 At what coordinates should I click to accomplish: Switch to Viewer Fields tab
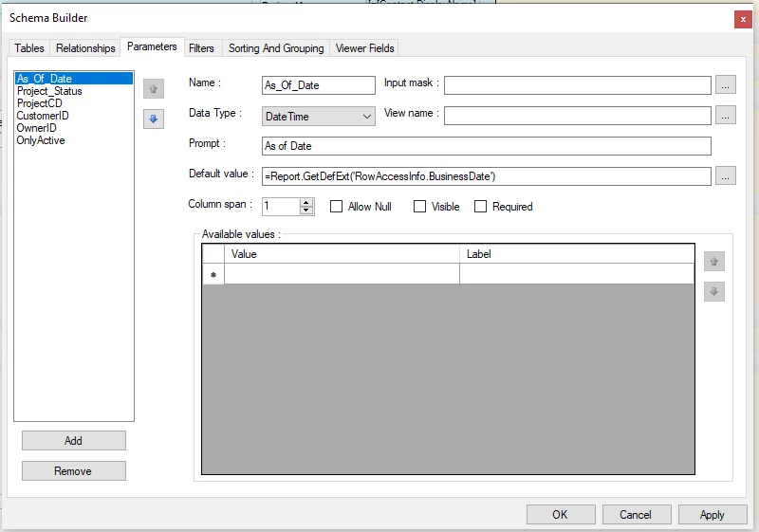click(364, 48)
